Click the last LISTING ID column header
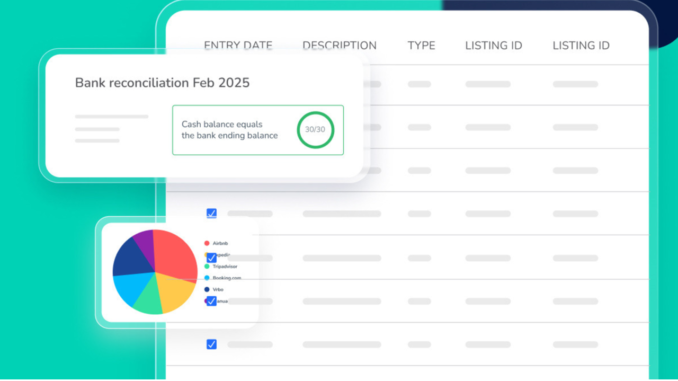 tap(581, 45)
